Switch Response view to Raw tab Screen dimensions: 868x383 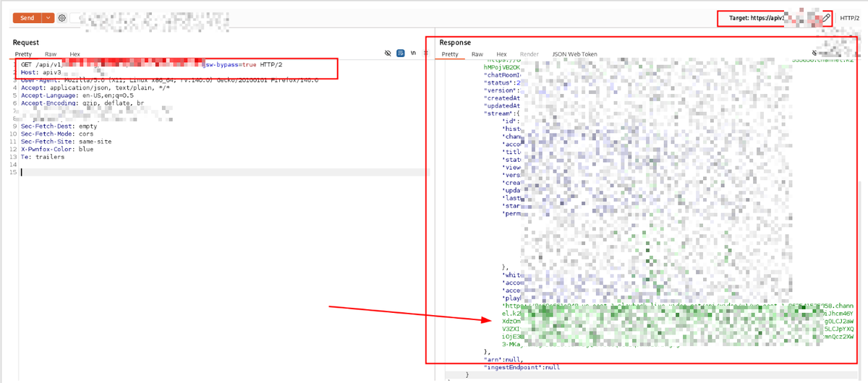[477, 54]
